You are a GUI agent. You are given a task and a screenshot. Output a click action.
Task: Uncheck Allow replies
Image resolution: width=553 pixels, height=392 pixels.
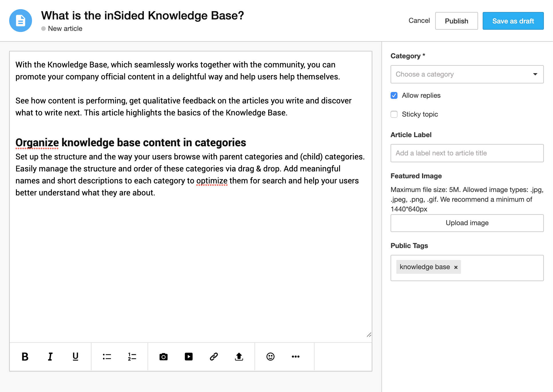click(394, 95)
